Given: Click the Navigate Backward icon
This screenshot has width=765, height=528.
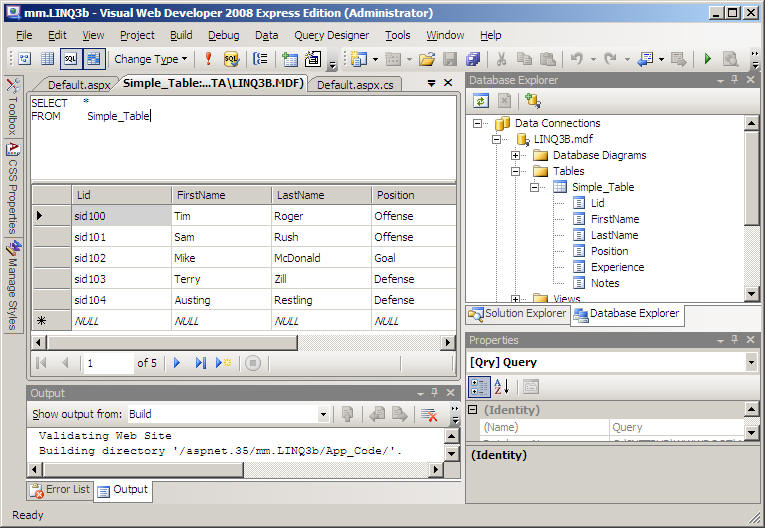Looking at the screenshot, I should coord(645,59).
